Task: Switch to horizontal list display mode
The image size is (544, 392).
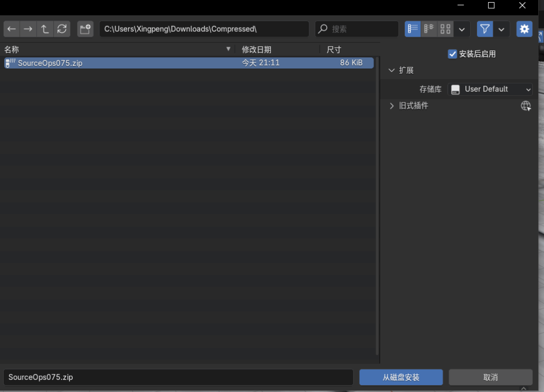Action: [429, 29]
